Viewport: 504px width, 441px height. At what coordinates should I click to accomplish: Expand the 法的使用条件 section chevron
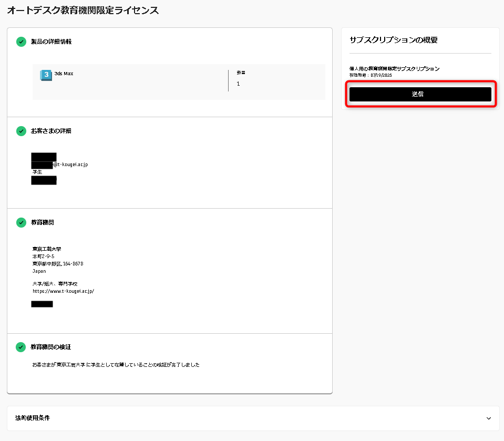489,418
